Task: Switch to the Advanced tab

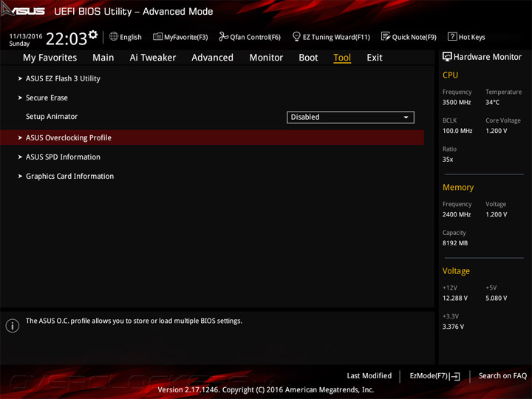Action: [x=212, y=58]
